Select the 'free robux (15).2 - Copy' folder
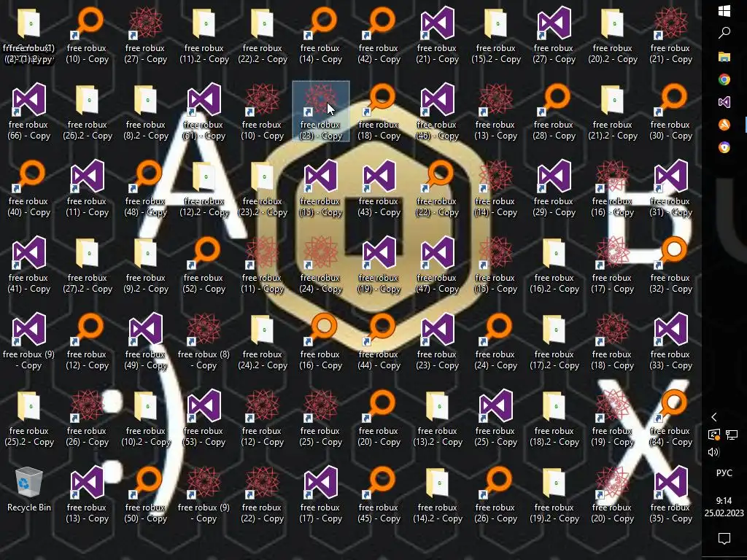The width and height of the screenshot is (747, 560). [x=496, y=35]
